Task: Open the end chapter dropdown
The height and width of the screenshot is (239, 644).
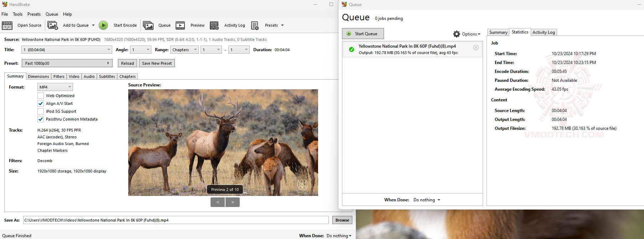Action: point(239,50)
